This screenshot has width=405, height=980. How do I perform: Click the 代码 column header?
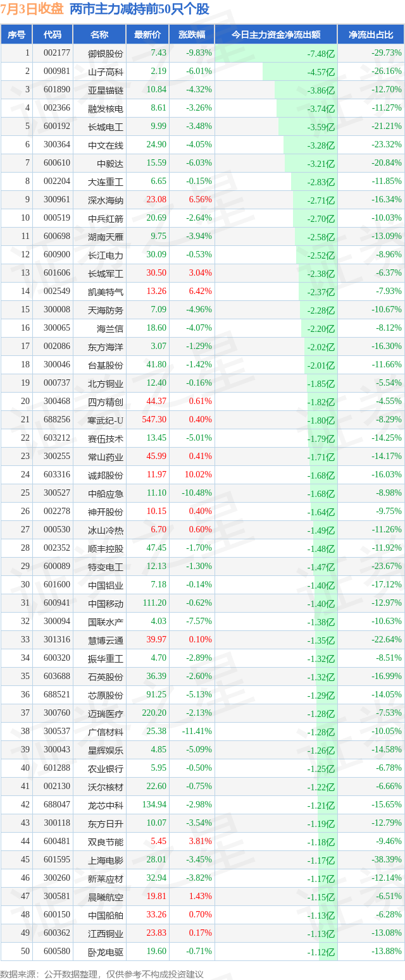click(53, 35)
